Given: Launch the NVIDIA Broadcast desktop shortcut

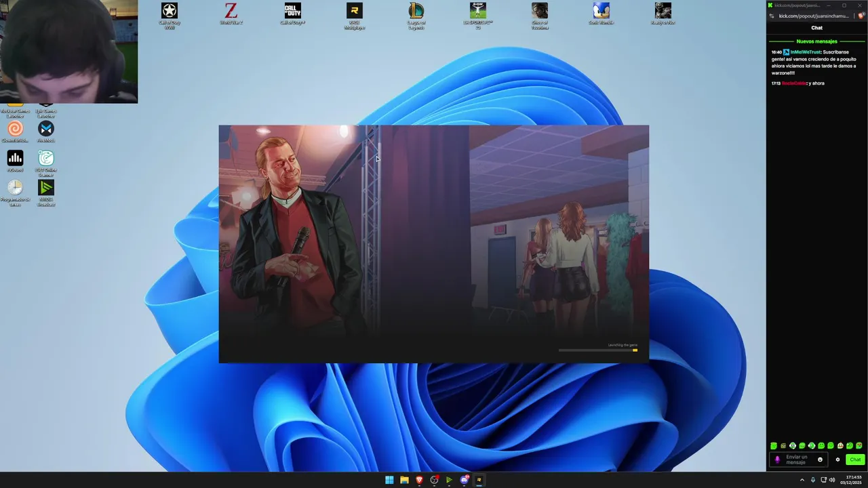Looking at the screenshot, I should 46,192.
